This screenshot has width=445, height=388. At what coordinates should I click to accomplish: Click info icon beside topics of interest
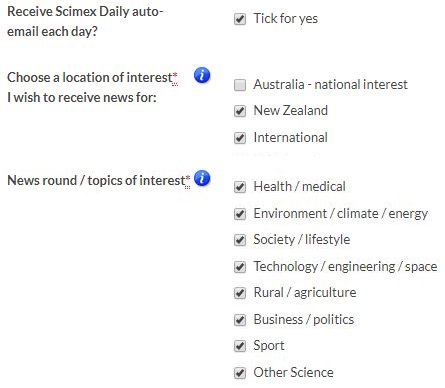(x=202, y=178)
